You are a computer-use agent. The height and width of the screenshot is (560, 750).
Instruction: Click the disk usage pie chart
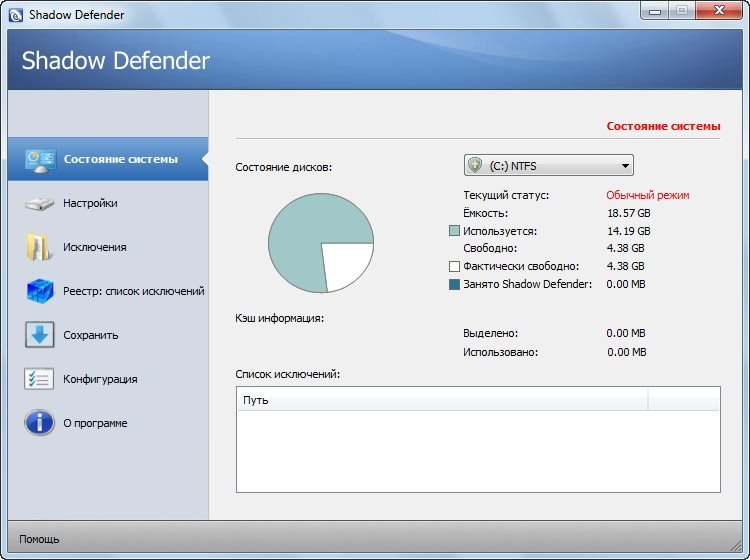pos(321,243)
